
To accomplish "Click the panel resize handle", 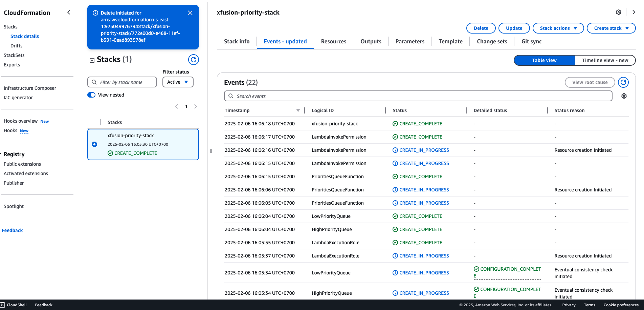I will point(211,151).
